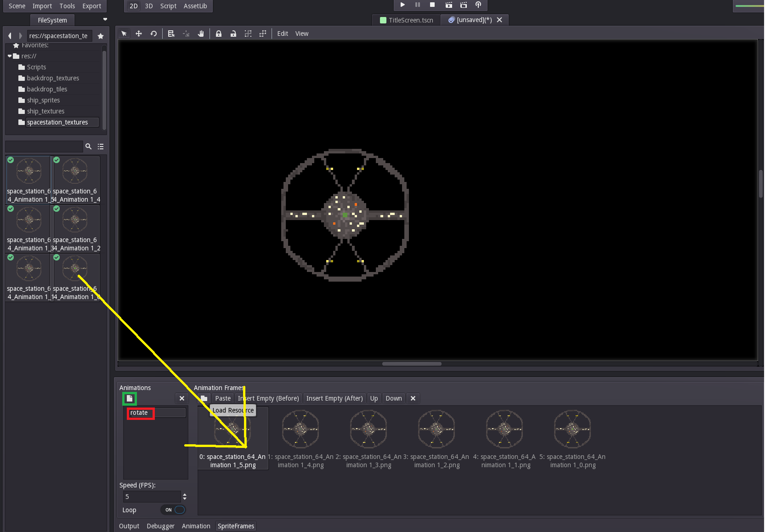Screen dimensions: 765x532
Task: Open the canvas Edit menu
Action: pos(283,34)
